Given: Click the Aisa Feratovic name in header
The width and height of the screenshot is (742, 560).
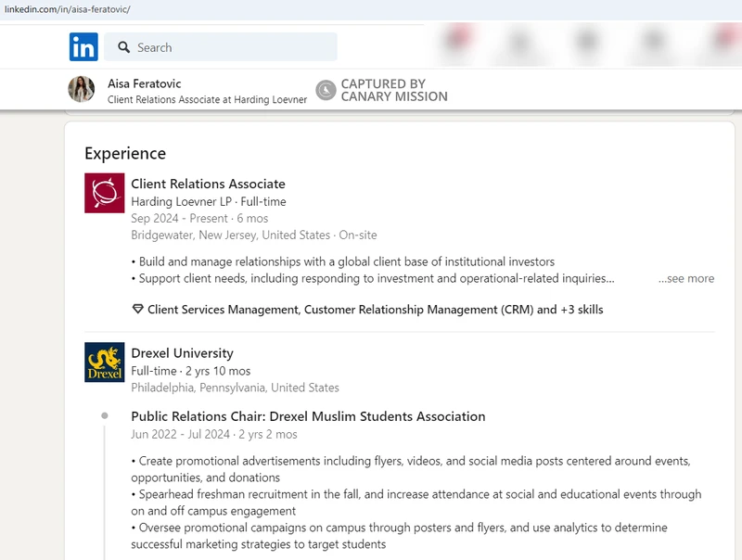Looking at the screenshot, I should (145, 83).
